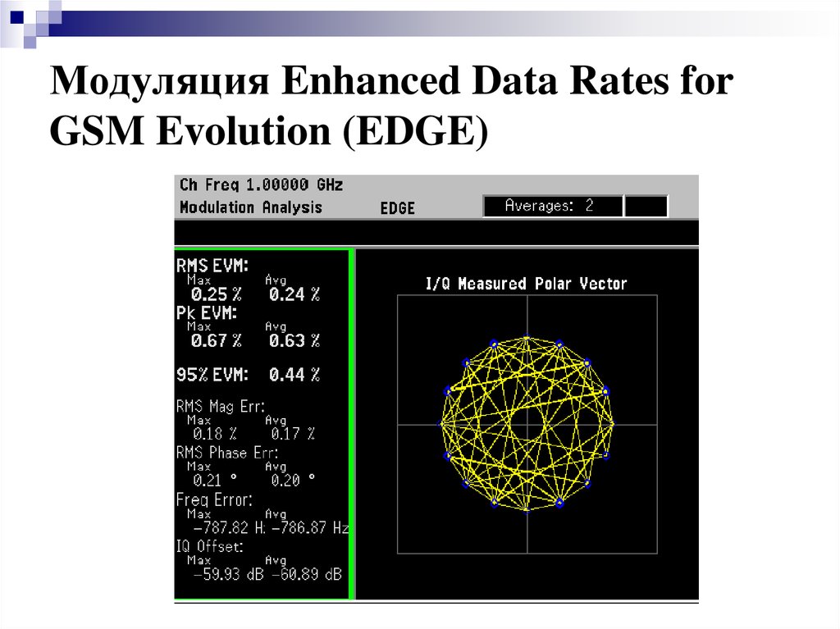Viewport: 840px width, 629px height.
Task: Click the title line "GSM Evolution (EDGE)"
Action: (x=269, y=131)
